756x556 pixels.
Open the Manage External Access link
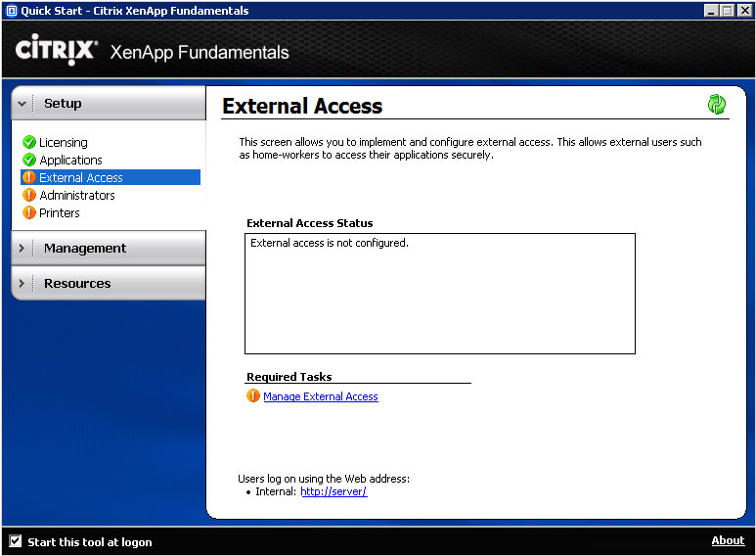[x=321, y=396]
